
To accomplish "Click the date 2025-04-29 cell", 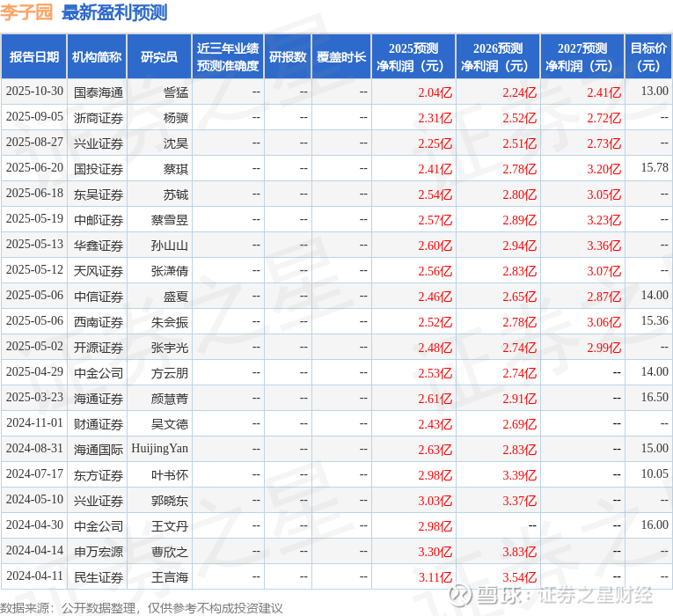I will 34,371.
